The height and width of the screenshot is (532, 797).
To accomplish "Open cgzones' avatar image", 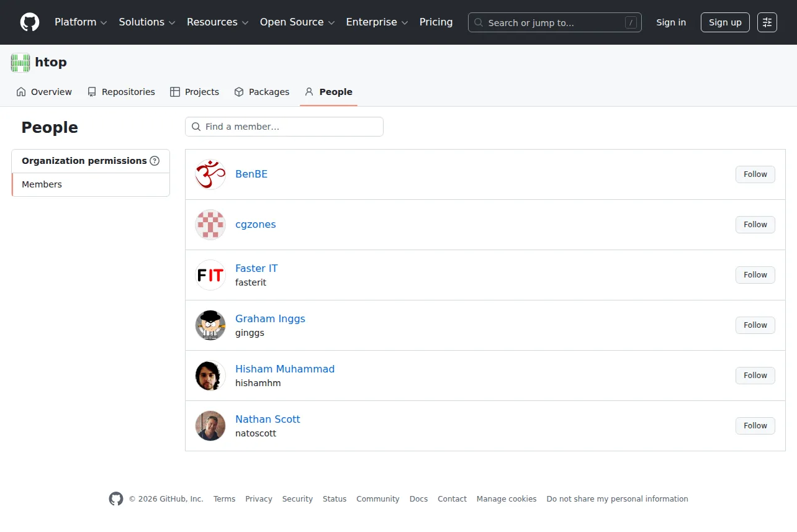I will click(x=210, y=225).
